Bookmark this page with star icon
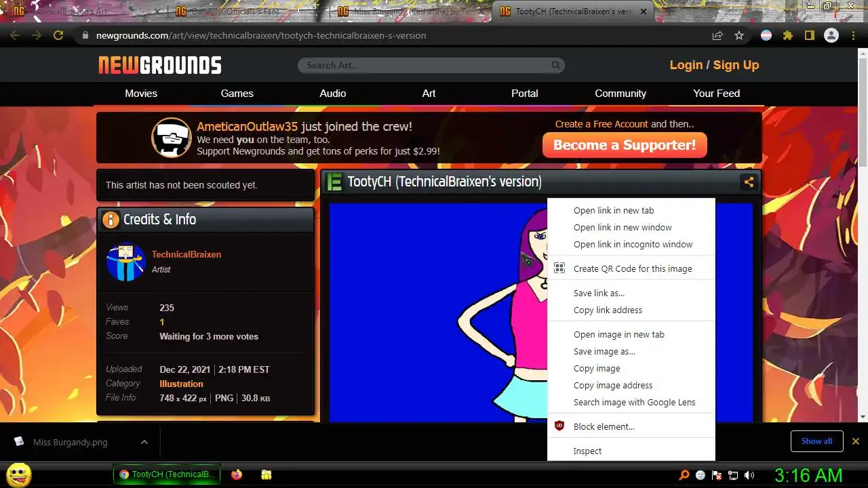Screen dimensions: 868x488 (739, 35)
